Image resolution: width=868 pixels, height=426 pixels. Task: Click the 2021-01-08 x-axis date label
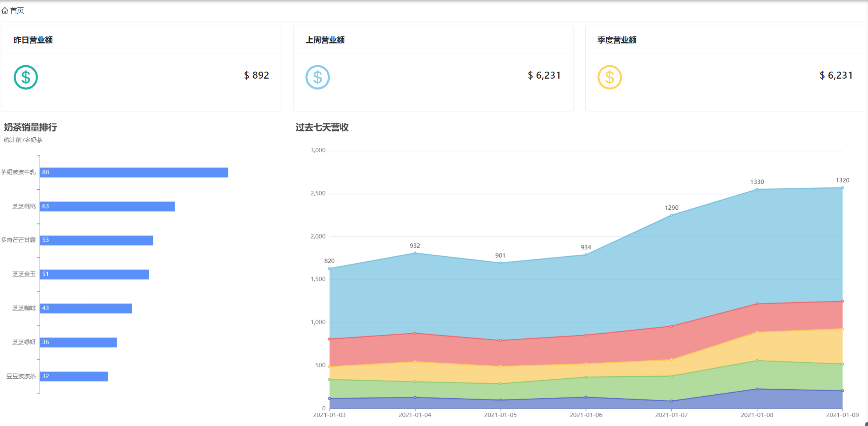(x=757, y=415)
